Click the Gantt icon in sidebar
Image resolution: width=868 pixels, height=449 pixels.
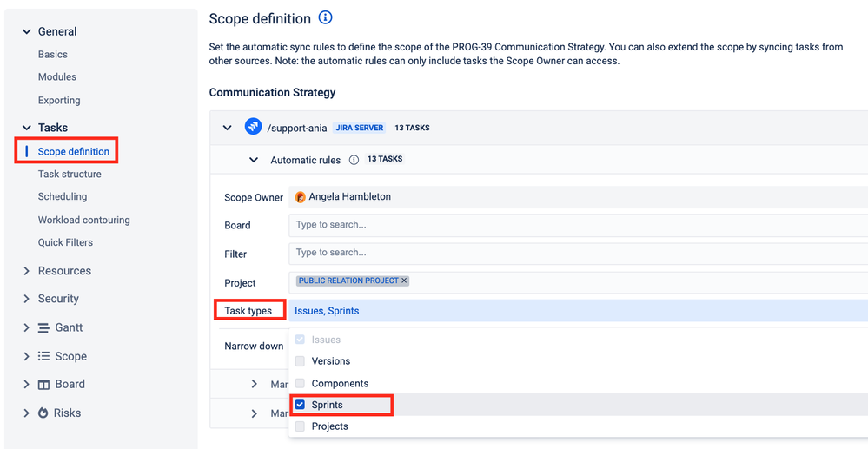(43, 327)
